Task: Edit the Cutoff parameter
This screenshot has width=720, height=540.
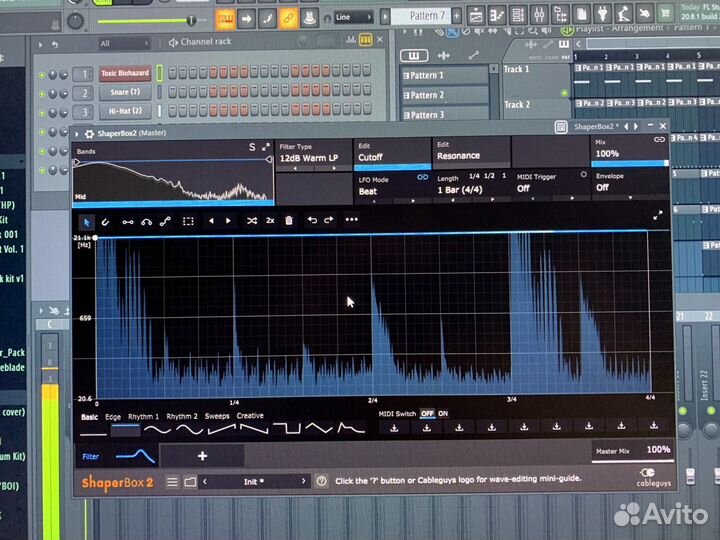Action: [392, 153]
